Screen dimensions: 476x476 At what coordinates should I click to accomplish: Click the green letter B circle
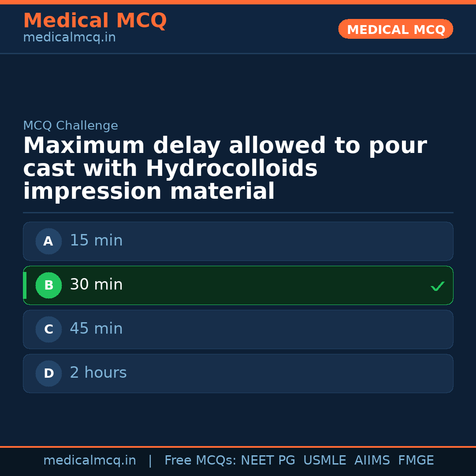48,285
